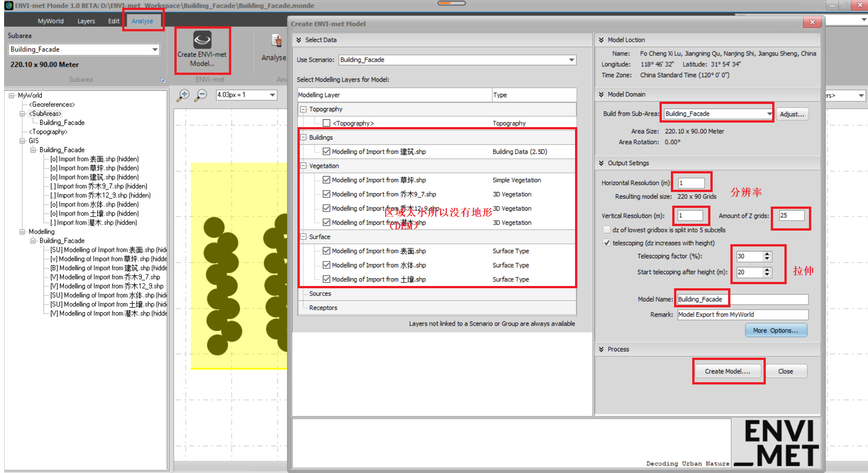Open the Build from Sub-Area dropdown
Image resolution: width=868 pixels, height=473 pixels.
(718, 114)
